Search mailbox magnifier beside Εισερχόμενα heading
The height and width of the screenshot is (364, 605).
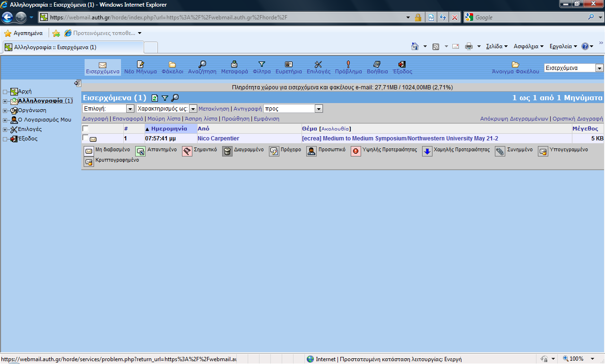[175, 98]
